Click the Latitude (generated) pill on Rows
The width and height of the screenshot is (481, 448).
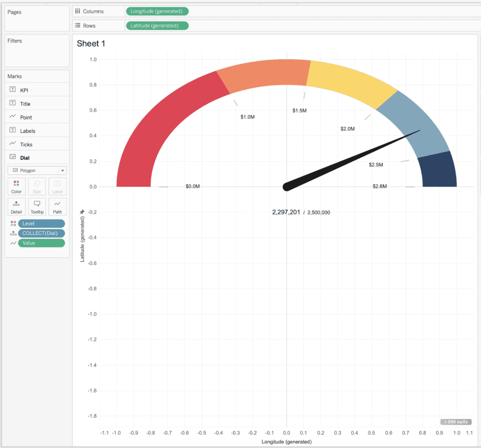click(157, 25)
